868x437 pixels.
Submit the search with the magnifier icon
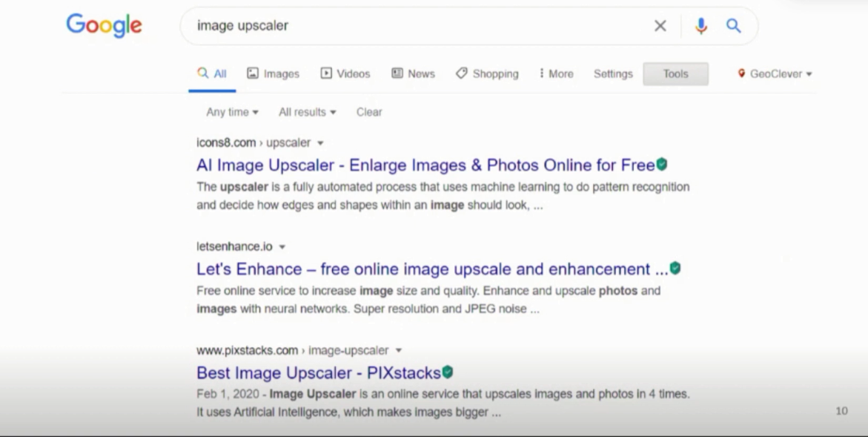(x=734, y=25)
